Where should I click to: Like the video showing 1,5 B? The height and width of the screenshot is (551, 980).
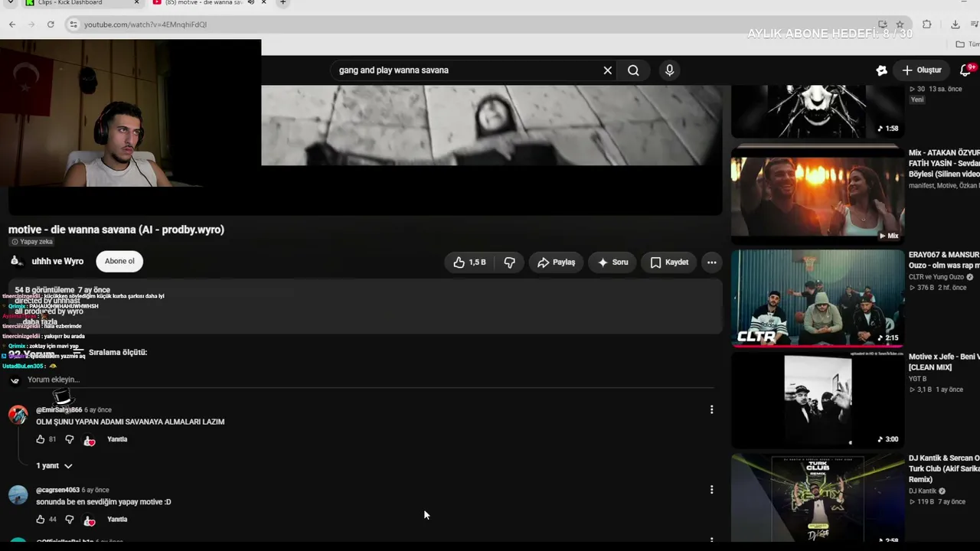[469, 262]
